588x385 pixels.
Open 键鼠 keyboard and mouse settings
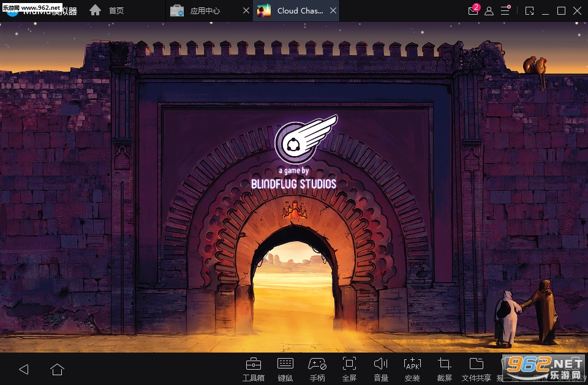click(x=285, y=368)
